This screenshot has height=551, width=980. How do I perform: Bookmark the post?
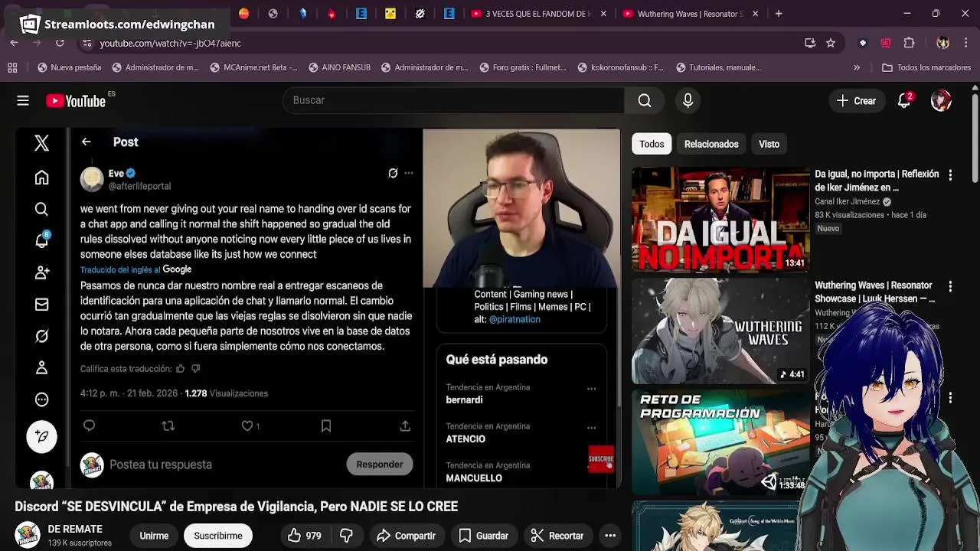326,425
